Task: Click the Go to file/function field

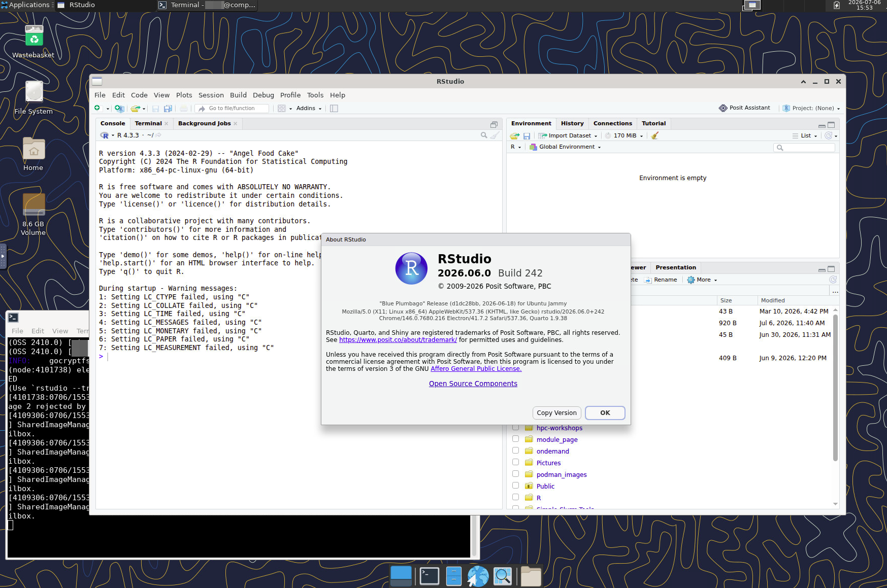Action: pyautogui.click(x=233, y=108)
